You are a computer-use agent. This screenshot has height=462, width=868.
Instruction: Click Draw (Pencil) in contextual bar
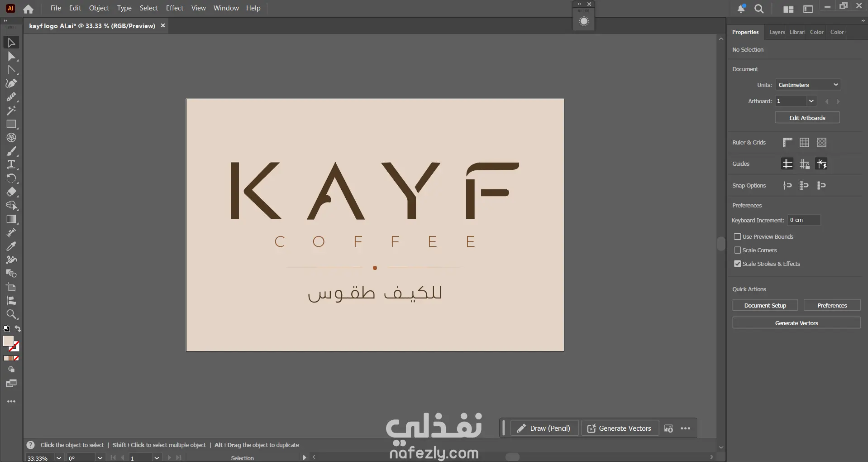[x=544, y=428]
